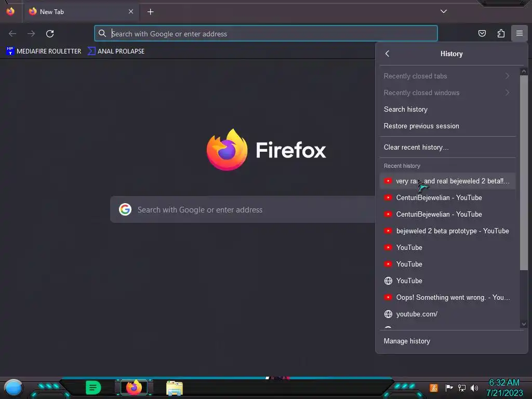Open the MEDIAFIRE ROULETTER bookmark
Image resolution: width=532 pixels, height=399 pixels.
coord(44,51)
